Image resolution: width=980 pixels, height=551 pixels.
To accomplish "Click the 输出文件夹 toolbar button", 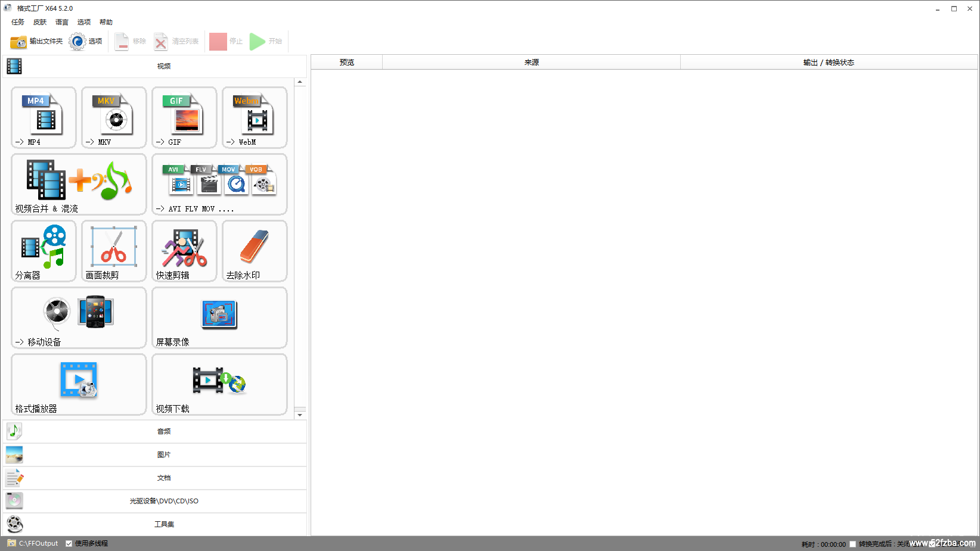I will (36, 41).
